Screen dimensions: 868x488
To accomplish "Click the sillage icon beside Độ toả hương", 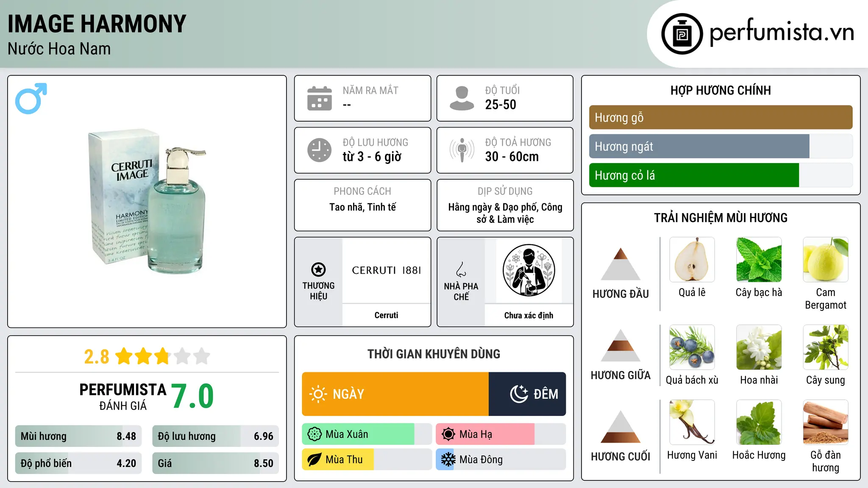I will [462, 150].
